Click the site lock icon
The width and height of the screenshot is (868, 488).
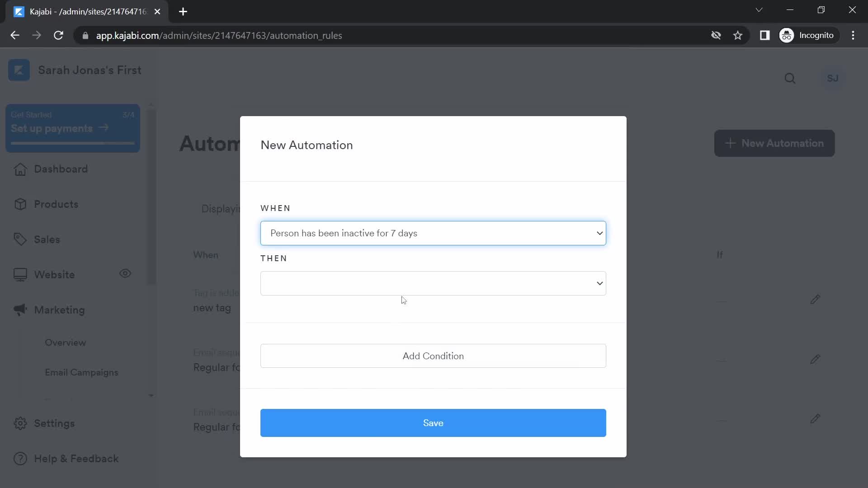tap(85, 35)
